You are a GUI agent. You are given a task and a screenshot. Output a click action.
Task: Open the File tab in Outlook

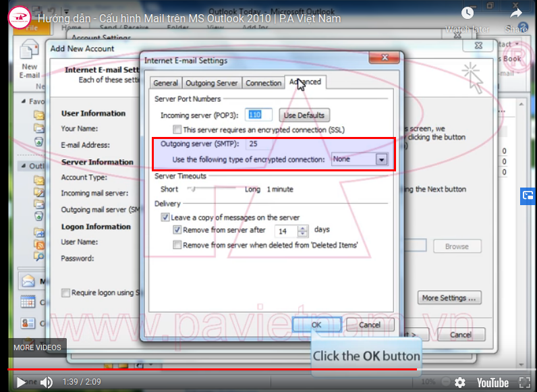click(32, 28)
